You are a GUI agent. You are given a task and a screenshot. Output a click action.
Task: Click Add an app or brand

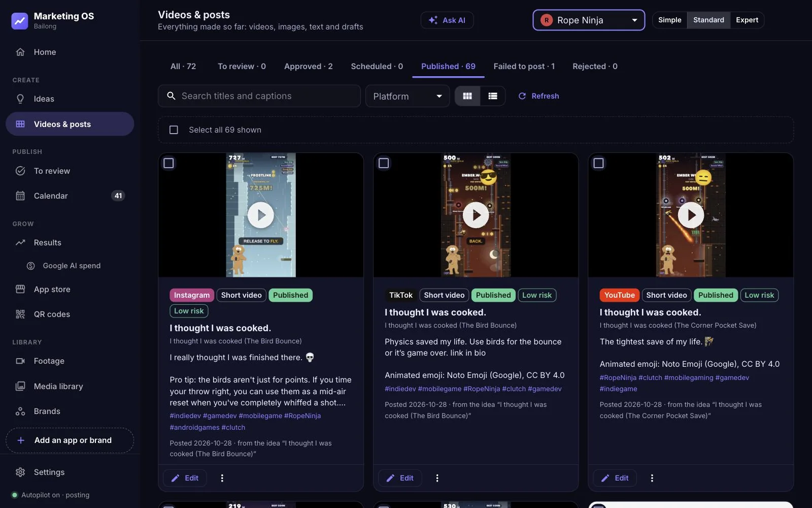(x=70, y=440)
